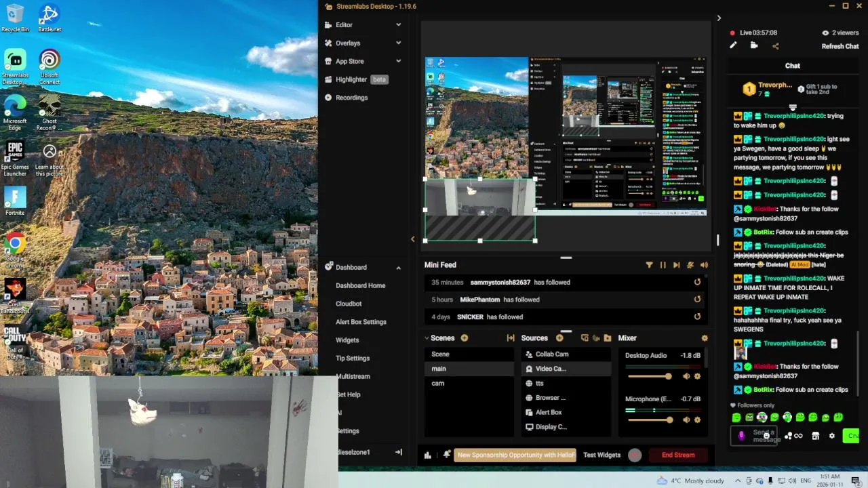Open the notifications bell in footer

click(x=447, y=455)
